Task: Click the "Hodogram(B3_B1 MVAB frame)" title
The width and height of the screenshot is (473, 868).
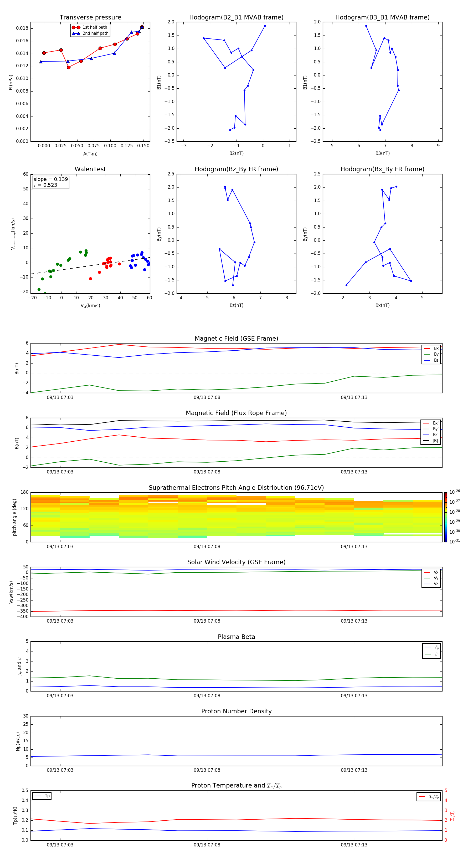Action: pyautogui.click(x=382, y=18)
